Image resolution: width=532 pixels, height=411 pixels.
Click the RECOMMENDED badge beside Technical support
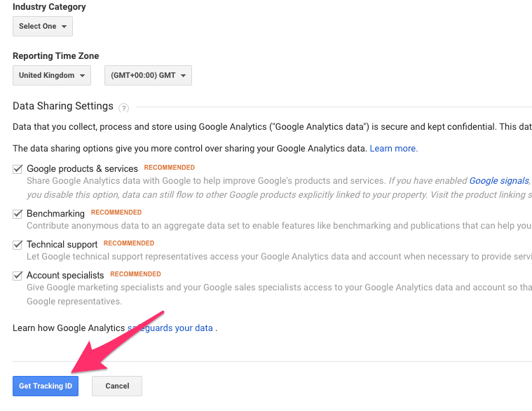[x=128, y=243]
